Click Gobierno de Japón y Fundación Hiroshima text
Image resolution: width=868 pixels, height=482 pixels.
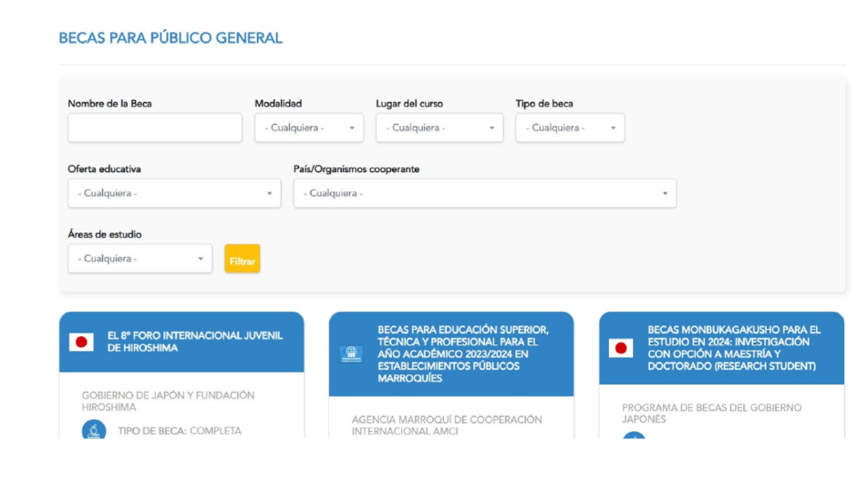click(x=169, y=402)
